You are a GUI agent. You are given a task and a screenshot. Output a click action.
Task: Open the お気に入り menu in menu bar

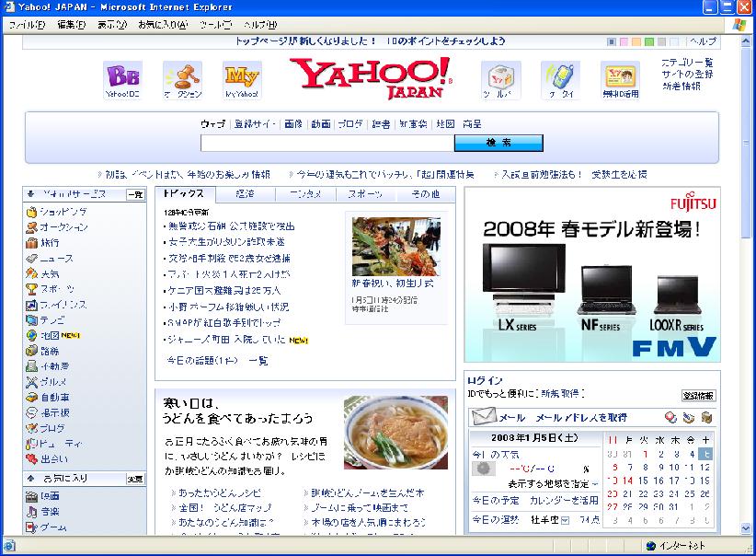[x=163, y=25]
